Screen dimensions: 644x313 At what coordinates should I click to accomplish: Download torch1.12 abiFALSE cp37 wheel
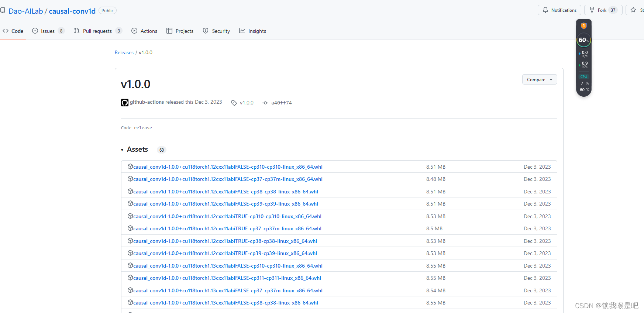[228, 179]
